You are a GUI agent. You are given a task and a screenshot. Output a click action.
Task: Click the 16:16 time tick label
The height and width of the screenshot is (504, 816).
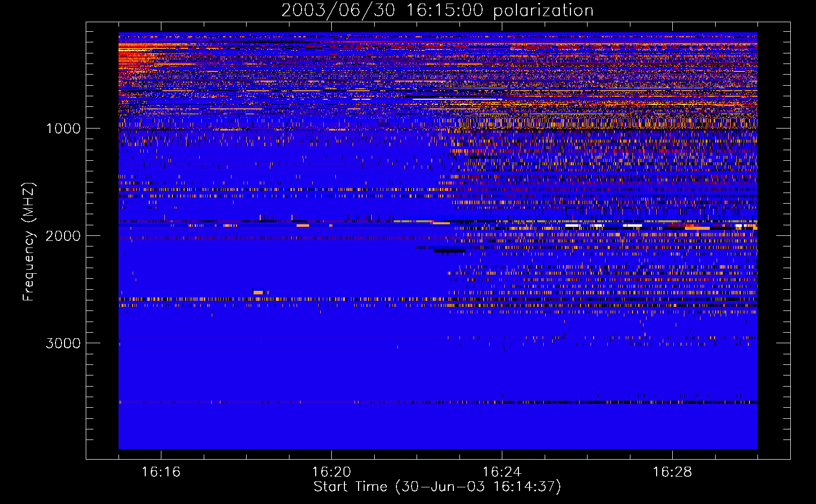click(x=161, y=472)
